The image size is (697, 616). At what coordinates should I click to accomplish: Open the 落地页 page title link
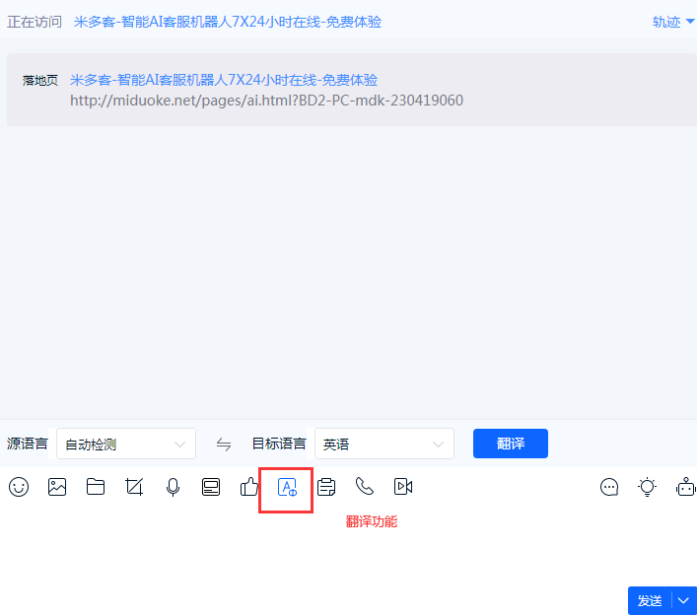pos(224,80)
